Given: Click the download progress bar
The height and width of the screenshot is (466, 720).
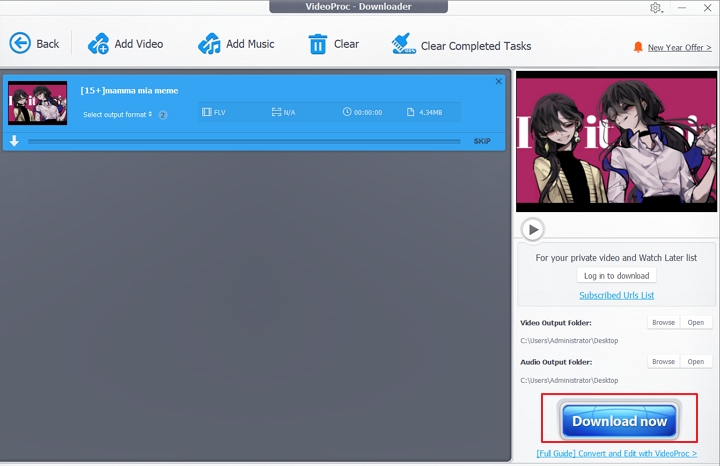Looking at the screenshot, I should click(x=244, y=141).
